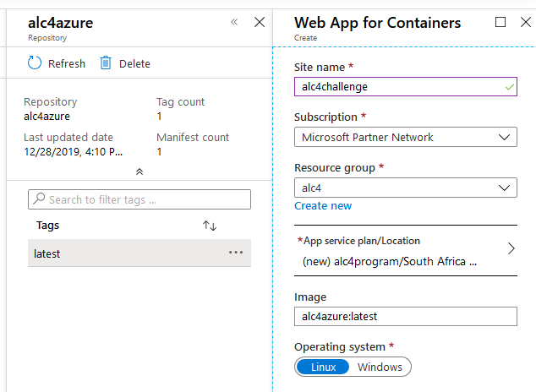Open the Resource group alc4 dropdown
The image size is (536, 392).
[406, 188]
